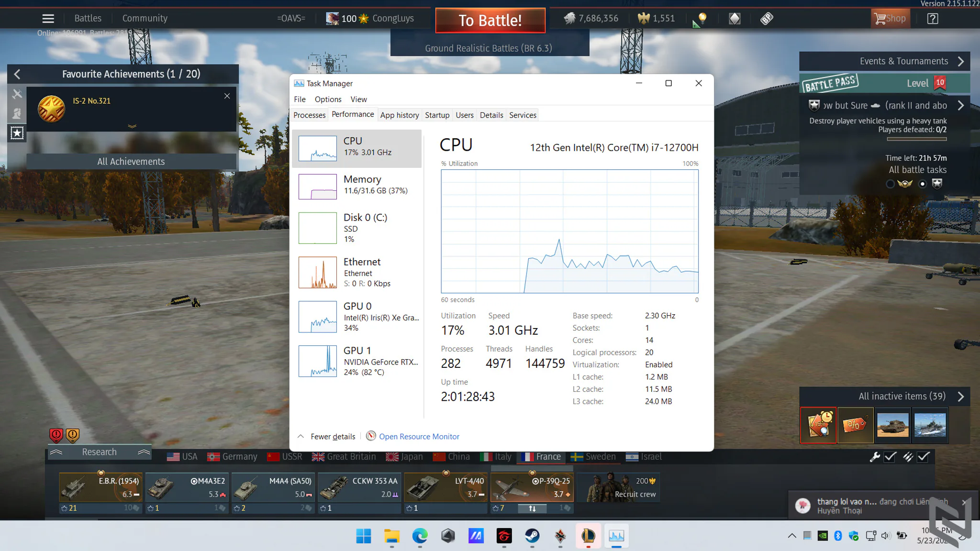Click the wrench repair icon above crew slots
The height and width of the screenshot is (551, 980).
coord(875,457)
